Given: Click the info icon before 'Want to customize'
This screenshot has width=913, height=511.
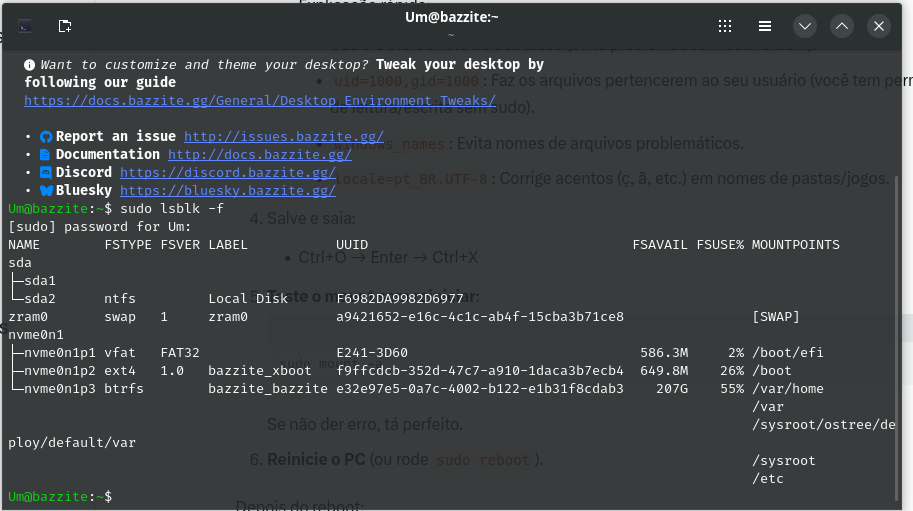Looking at the screenshot, I should (30, 64).
